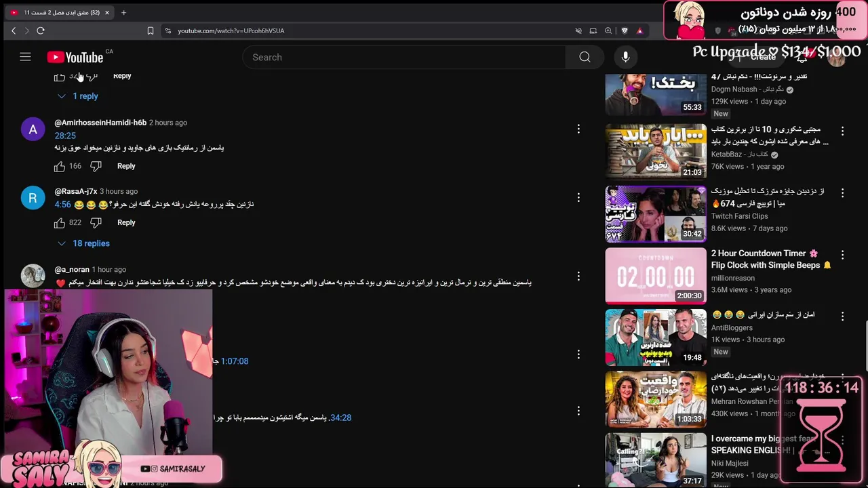Open the 2 Hour Countdown Timer video title
The width and height of the screenshot is (868, 488).
click(x=771, y=259)
